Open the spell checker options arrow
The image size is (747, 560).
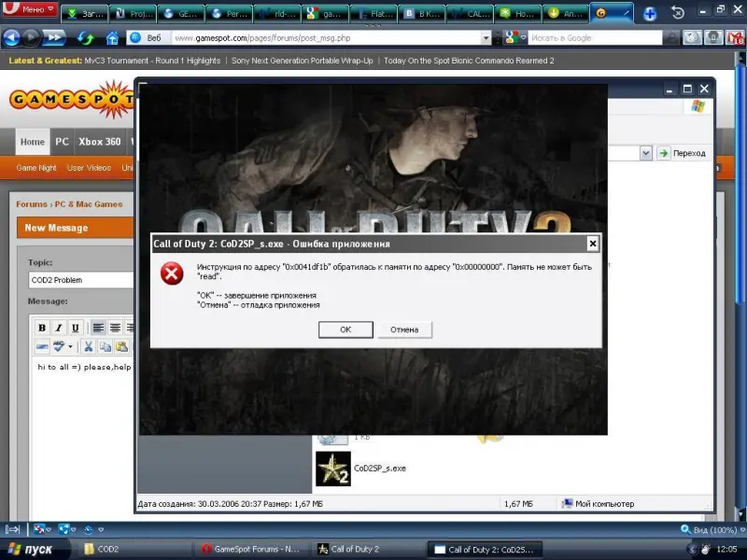tap(71, 346)
